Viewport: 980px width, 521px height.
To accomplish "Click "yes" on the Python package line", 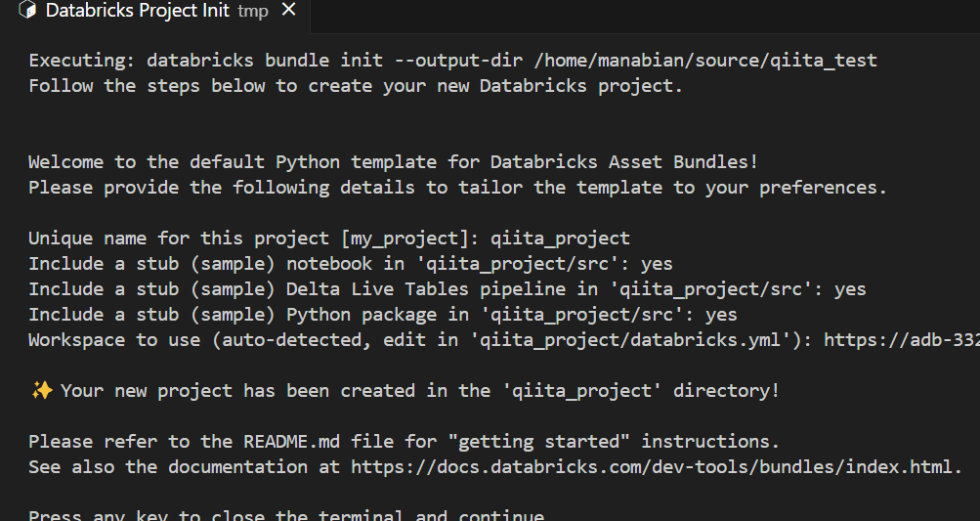I will point(721,315).
